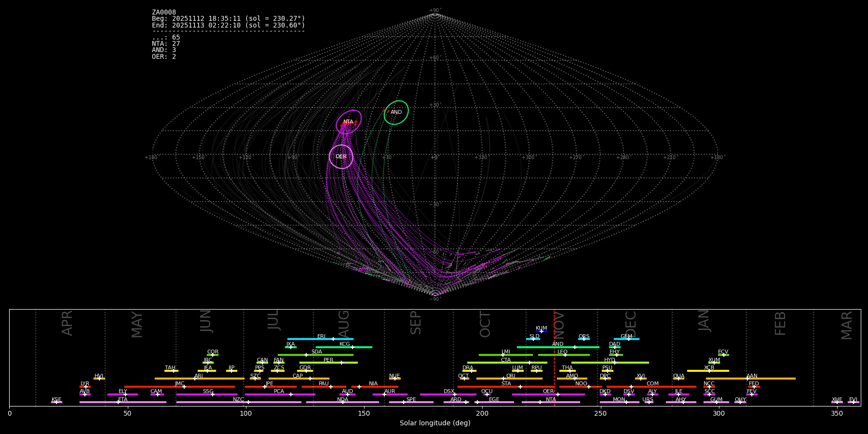
Task: Click the ZA0008 station identifier text
Action: click(x=164, y=13)
